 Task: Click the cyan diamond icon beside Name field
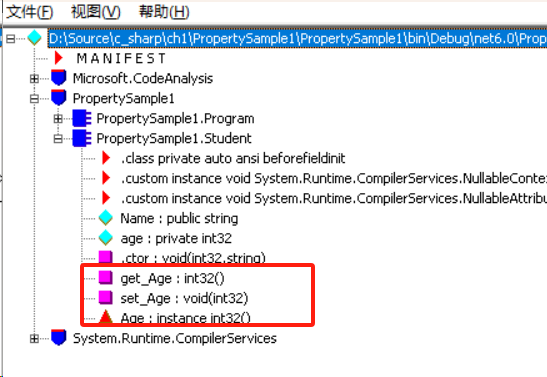(106, 218)
